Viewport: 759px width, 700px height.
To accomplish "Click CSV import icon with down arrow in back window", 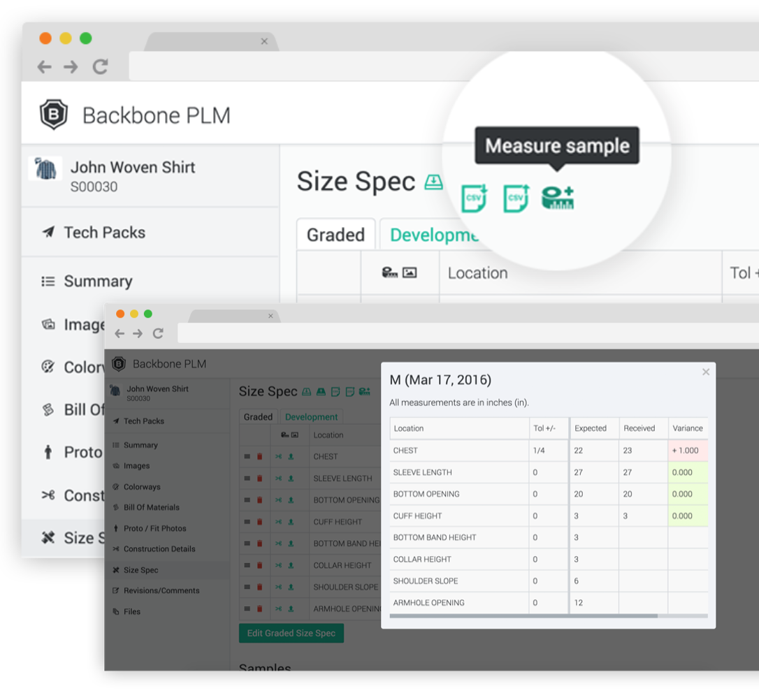I will [475, 198].
